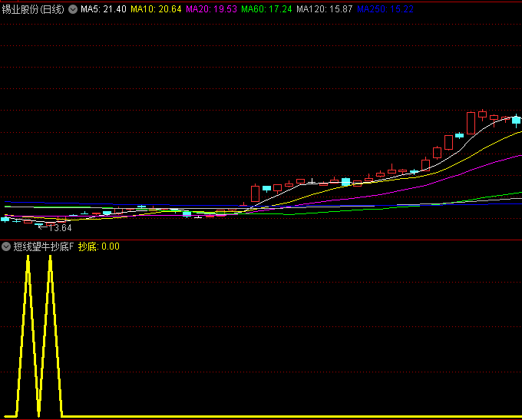The image size is (522, 420).
Task: Expand the 短线望牛抄底F indicator dropdown arrow
Action: click(6, 246)
